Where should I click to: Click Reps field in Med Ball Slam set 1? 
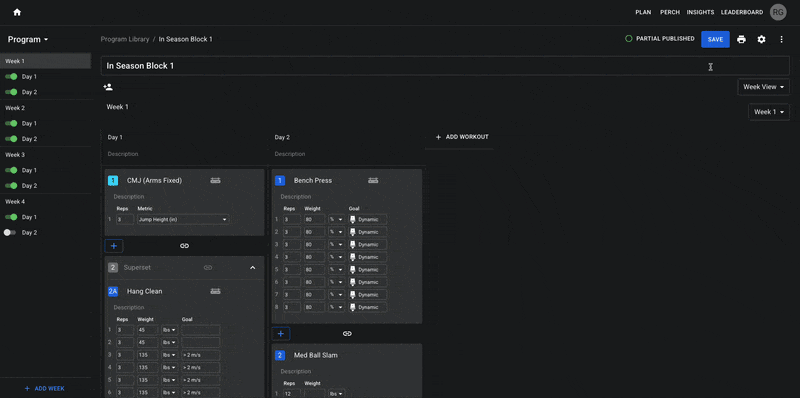pyautogui.click(x=292, y=393)
